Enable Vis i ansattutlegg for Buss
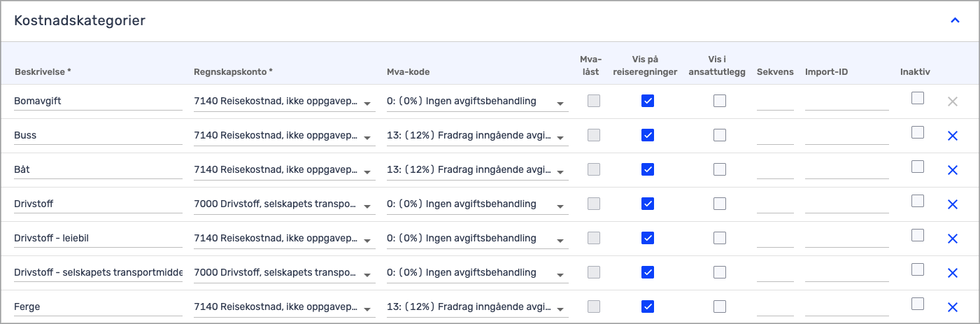The height and width of the screenshot is (324, 980). [x=719, y=135]
